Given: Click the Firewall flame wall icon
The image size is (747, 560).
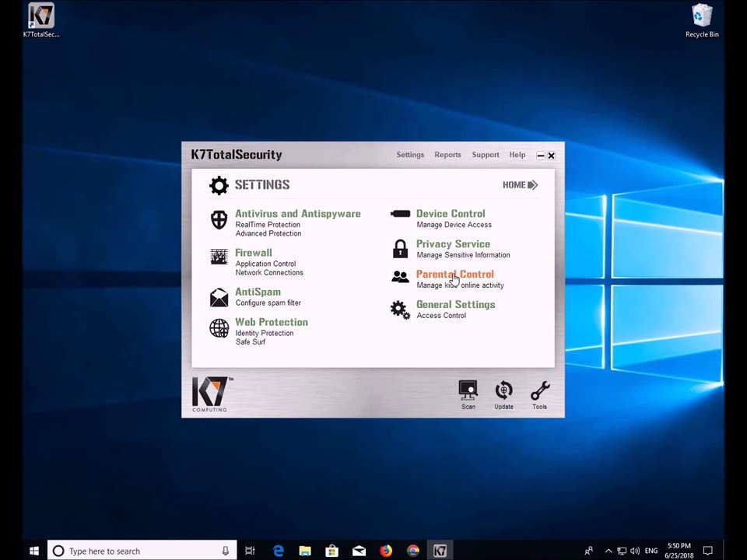Looking at the screenshot, I should point(219,256).
